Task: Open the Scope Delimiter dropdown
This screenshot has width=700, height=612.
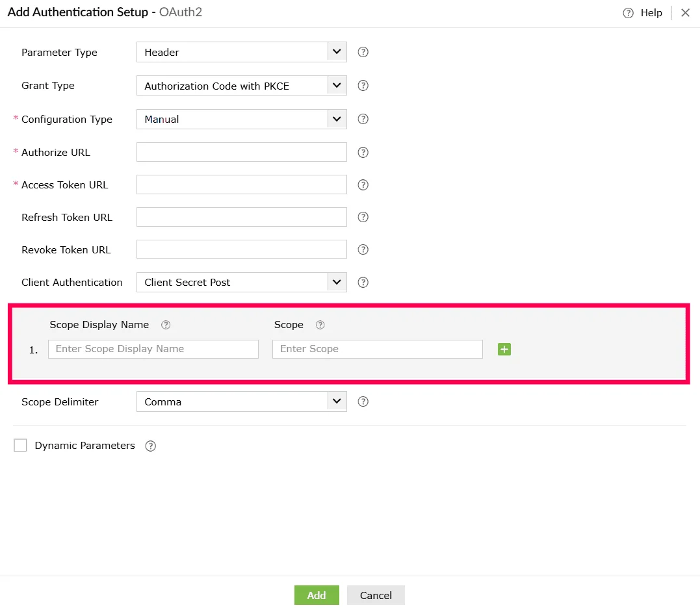Action: click(x=242, y=402)
